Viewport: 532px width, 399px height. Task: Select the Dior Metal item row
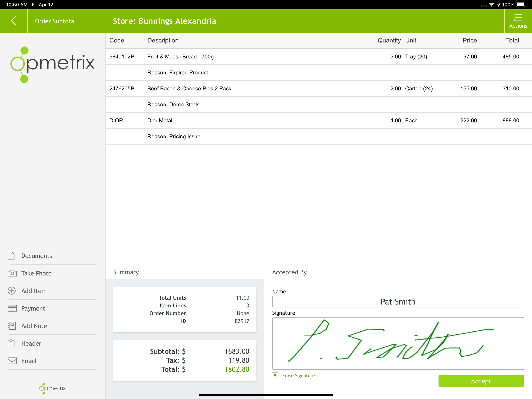[x=318, y=121]
